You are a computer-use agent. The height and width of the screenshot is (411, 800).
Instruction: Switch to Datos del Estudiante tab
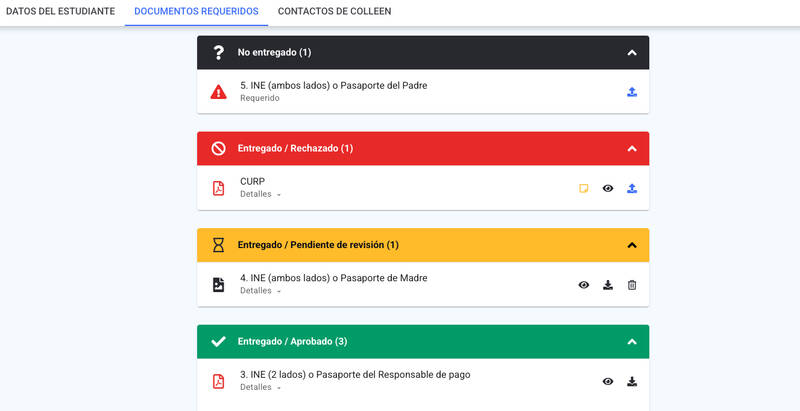[x=60, y=11]
